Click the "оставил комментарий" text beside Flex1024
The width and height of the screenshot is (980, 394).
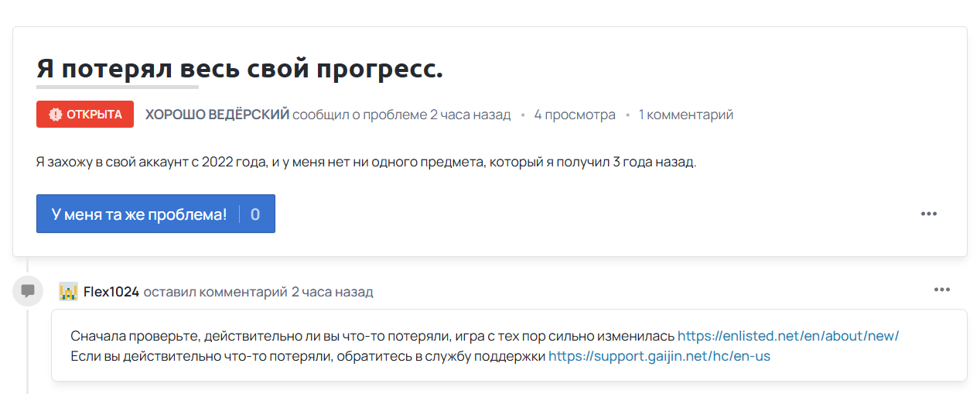tap(215, 292)
